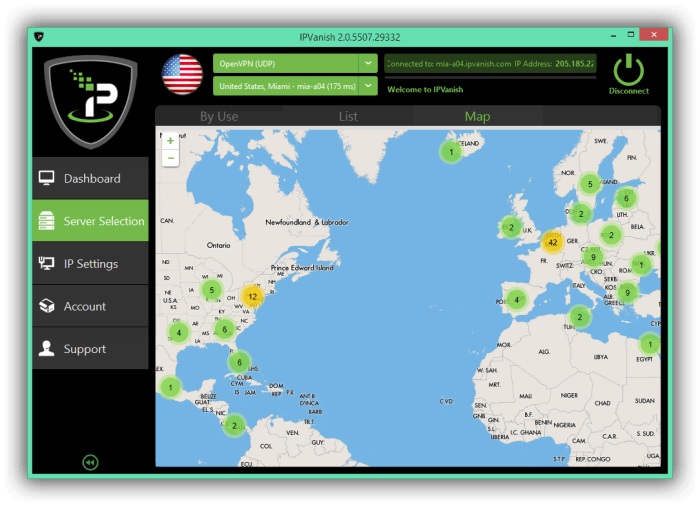Open the Support section
700x506 pixels.
point(90,348)
